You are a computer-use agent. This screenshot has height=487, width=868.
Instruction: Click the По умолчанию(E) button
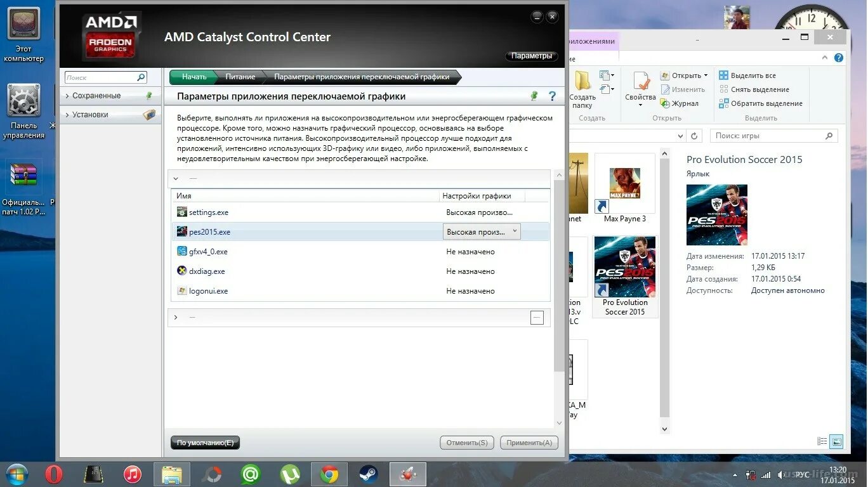pos(205,443)
